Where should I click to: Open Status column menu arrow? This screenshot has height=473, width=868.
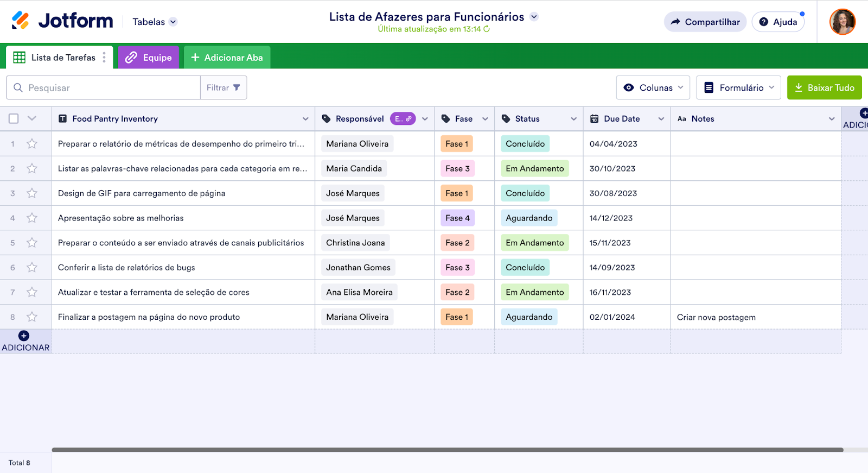(573, 119)
